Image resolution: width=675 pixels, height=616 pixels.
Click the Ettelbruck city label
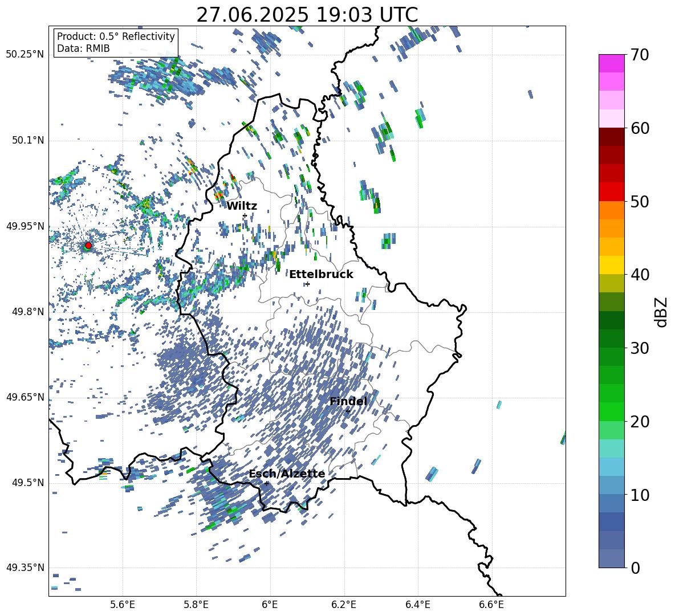point(321,275)
